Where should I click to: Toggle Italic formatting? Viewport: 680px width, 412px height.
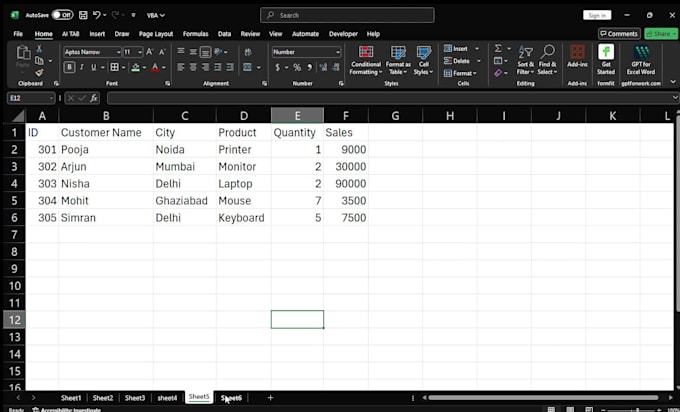point(82,67)
